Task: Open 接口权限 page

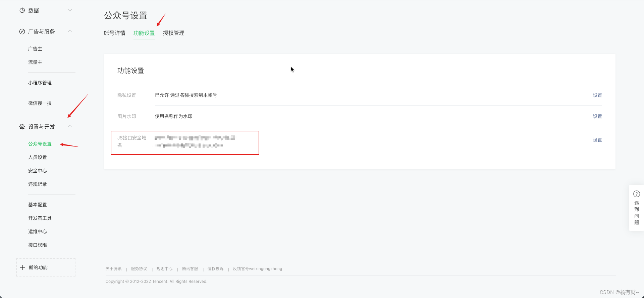Action: point(38,245)
